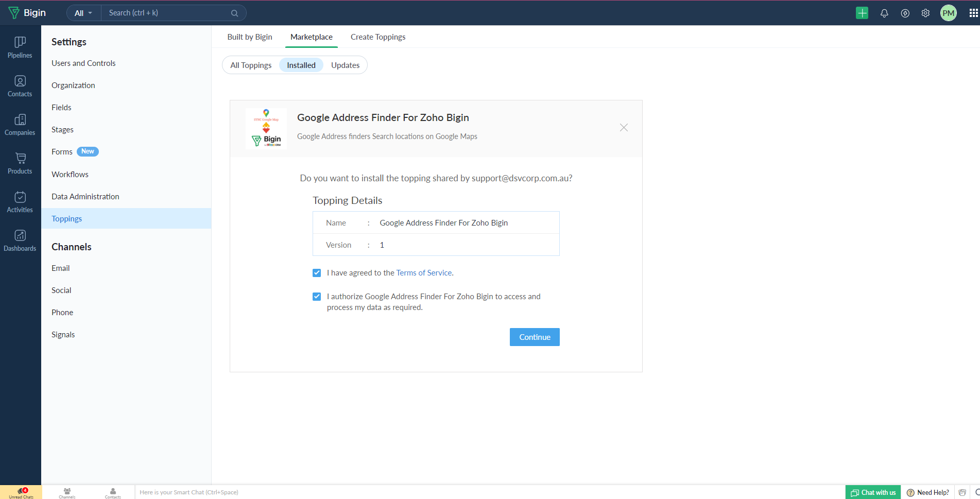This screenshot has width=980, height=499.
Task: Click the Continue button to install
Action: click(x=535, y=337)
